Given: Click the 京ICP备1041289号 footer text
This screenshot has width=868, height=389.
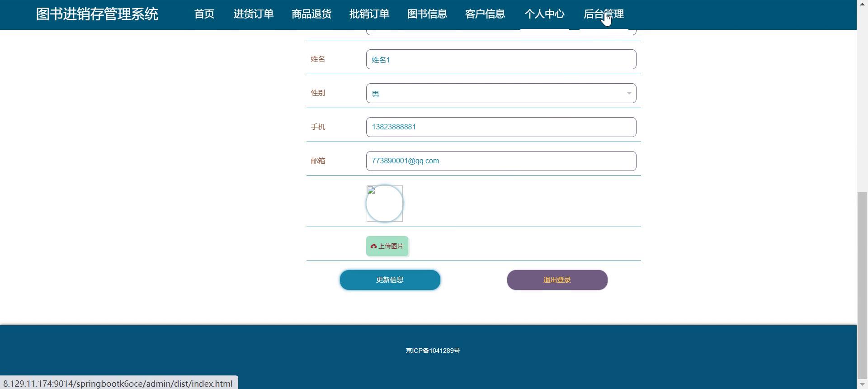Looking at the screenshot, I should pyautogui.click(x=433, y=351).
